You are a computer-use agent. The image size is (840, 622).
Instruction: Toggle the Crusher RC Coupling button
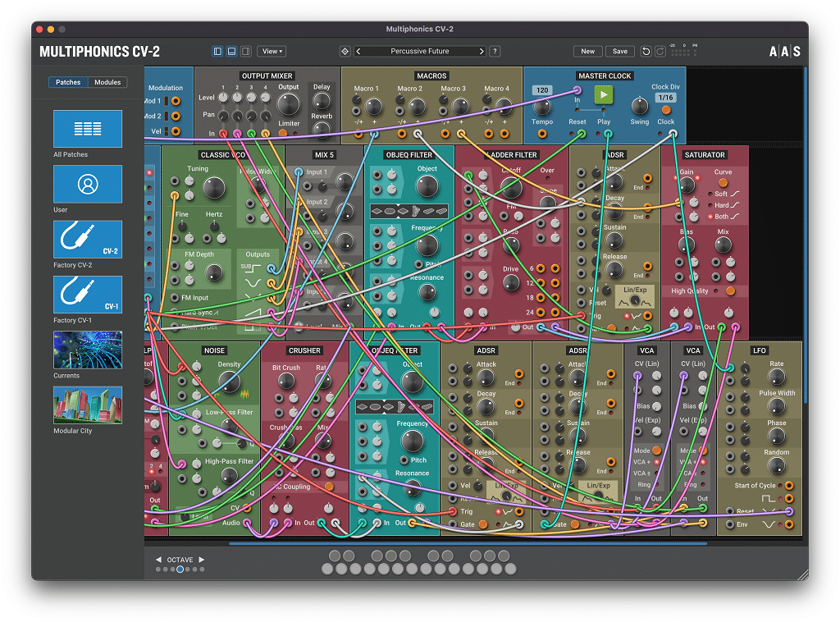click(330, 487)
